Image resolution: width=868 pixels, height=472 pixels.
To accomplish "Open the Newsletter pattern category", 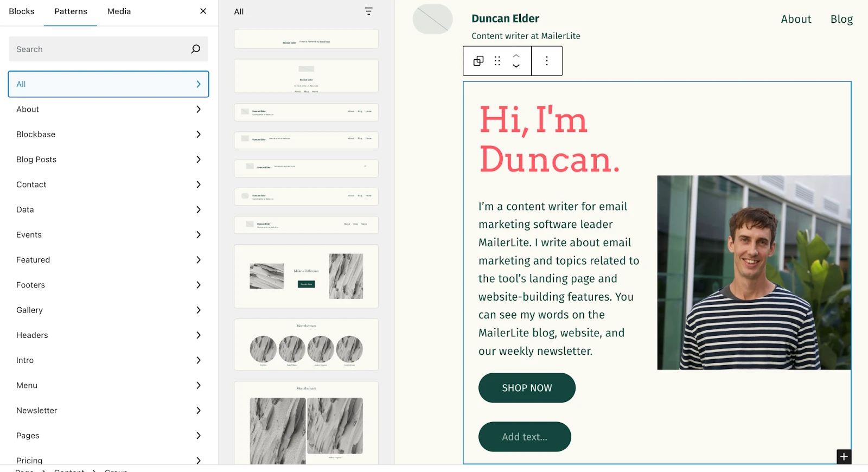I will coord(108,411).
